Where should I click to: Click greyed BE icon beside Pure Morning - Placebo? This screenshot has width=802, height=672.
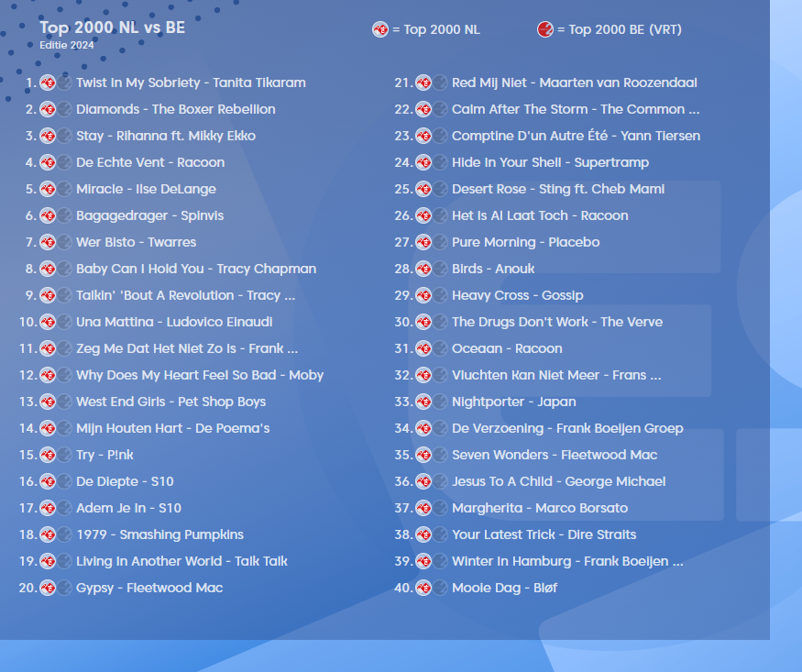pos(440,242)
